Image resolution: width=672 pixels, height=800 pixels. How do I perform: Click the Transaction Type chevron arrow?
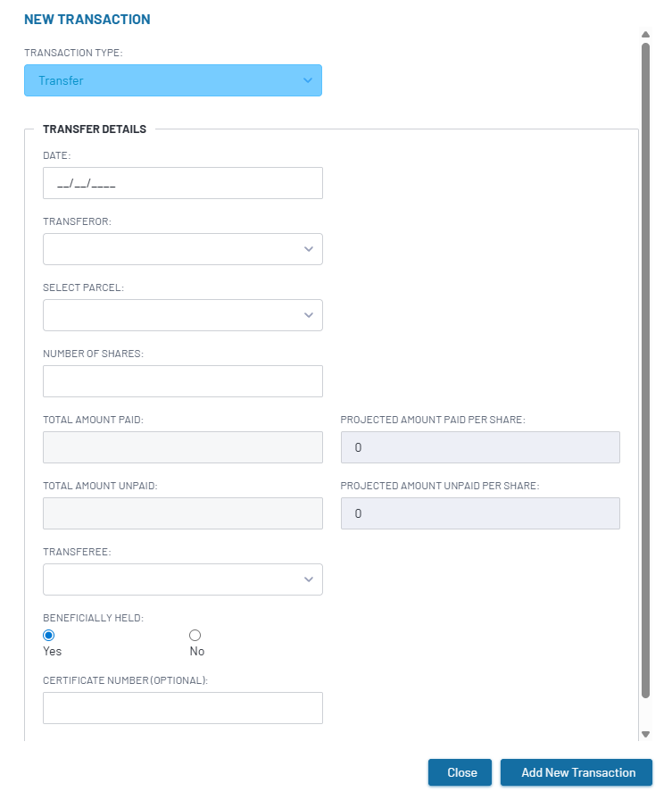coord(308,80)
